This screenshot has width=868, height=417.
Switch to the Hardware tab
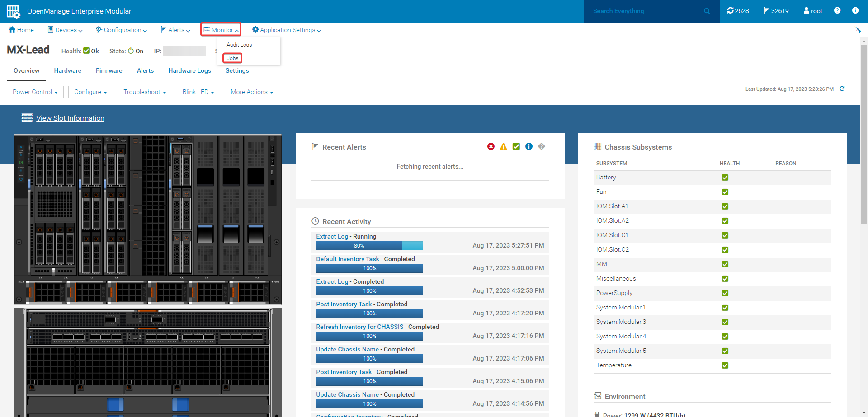click(x=67, y=70)
